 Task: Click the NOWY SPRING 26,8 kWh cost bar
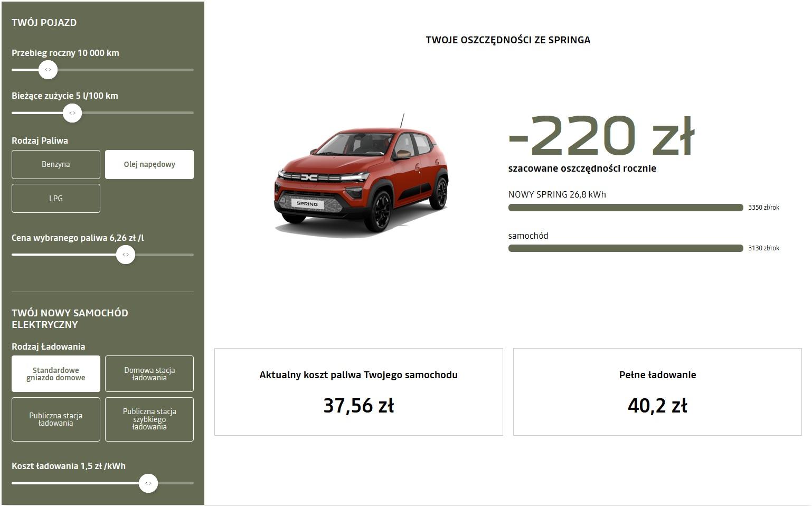pyautogui.click(x=626, y=208)
